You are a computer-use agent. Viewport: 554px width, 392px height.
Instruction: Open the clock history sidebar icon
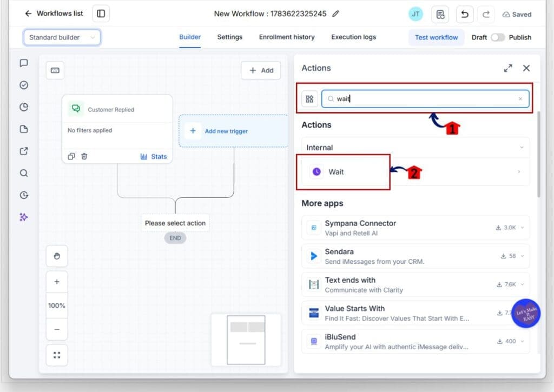(24, 195)
